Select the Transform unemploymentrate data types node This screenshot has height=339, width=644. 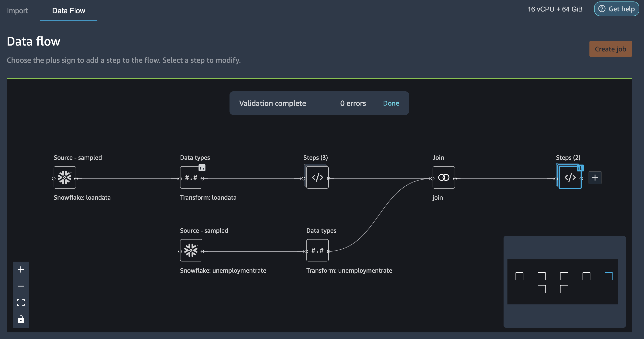(317, 250)
